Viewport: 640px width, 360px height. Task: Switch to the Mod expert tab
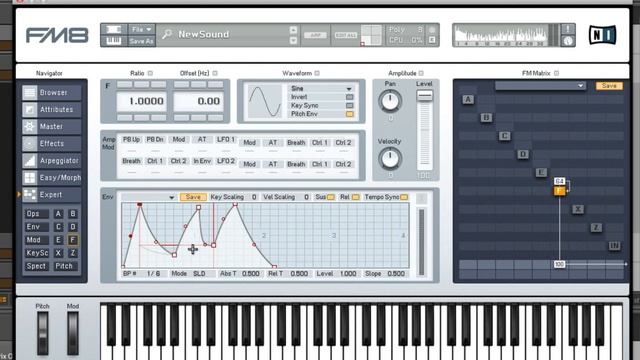click(36, 240)
